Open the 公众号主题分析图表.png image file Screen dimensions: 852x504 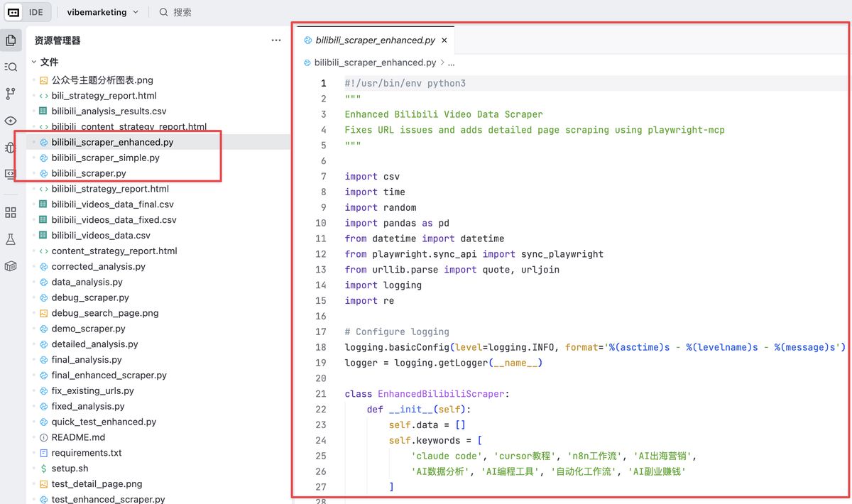[x=102, y=80]
